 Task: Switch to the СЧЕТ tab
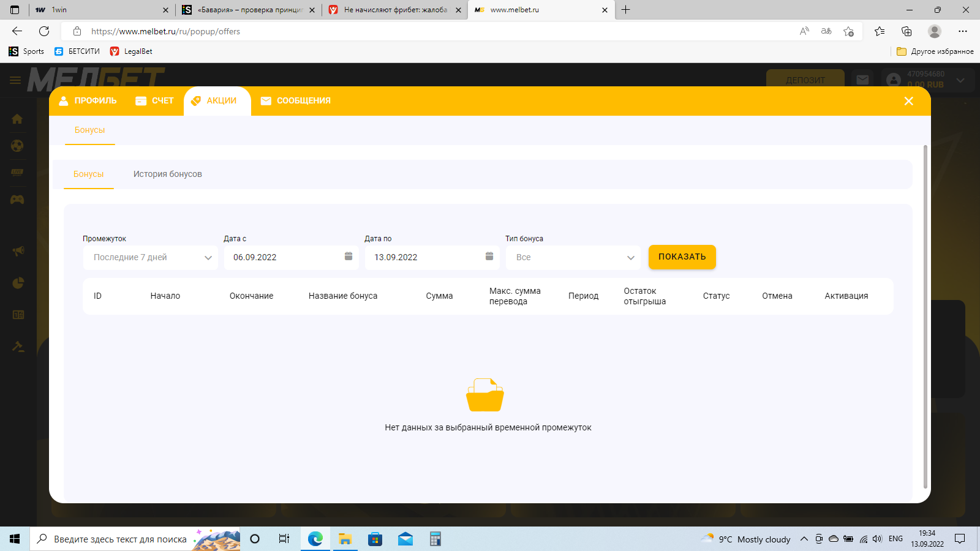click(155, 101)
